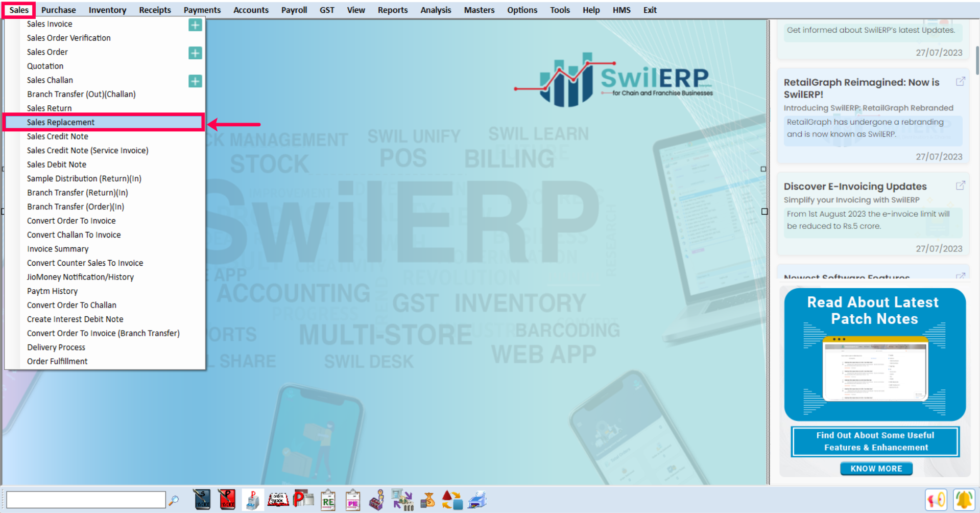Select Invoice Summary menu entry
The width and height of the screenshot is (980, 513).
pyautogui.click(x=104, y=249)
